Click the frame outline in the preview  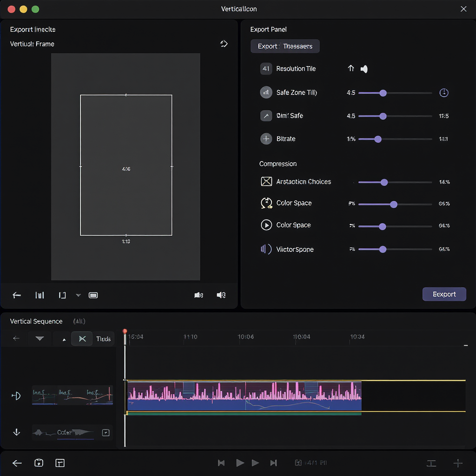tap(126, 165)
